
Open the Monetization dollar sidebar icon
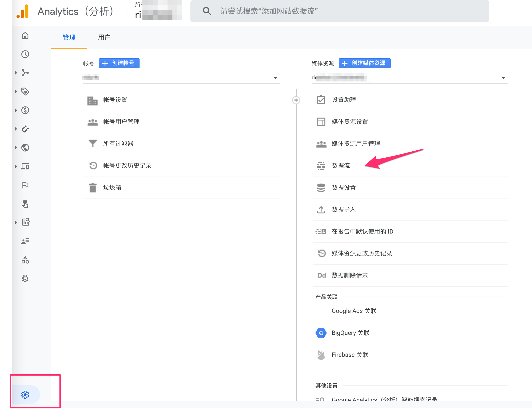[x=25, y=110]
